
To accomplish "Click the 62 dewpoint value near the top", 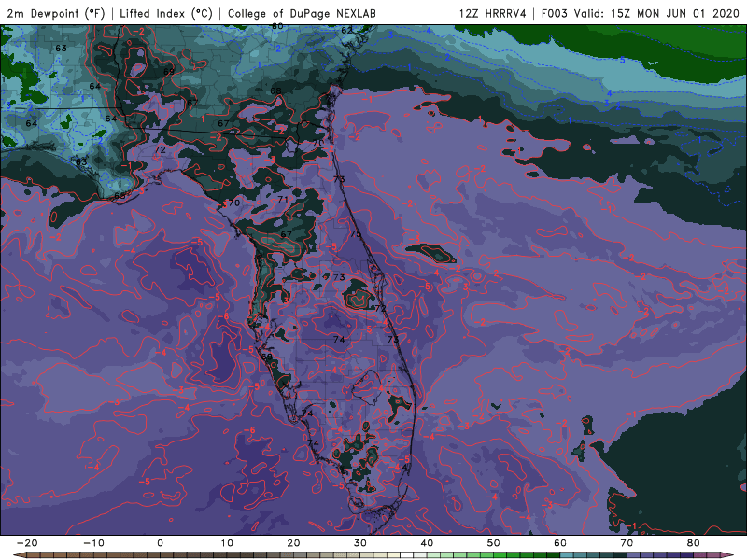I will tap(346, 31).
